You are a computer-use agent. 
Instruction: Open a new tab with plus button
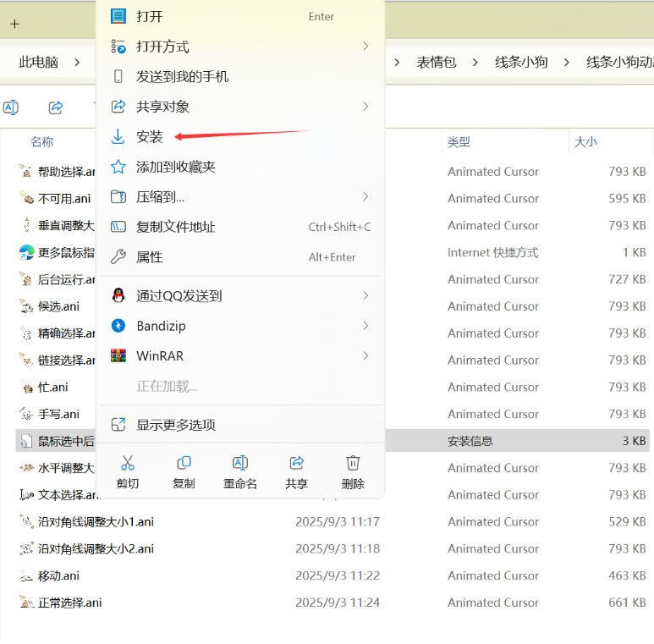14,25
